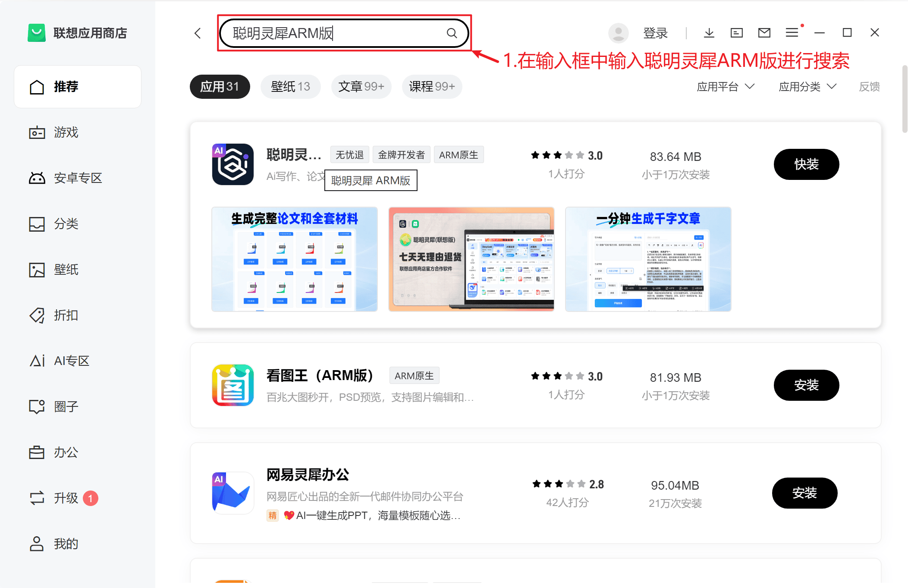Switch to the 课程 99+ tab
Viewport: 908px width, 588px height.
(x=432, y=87)
